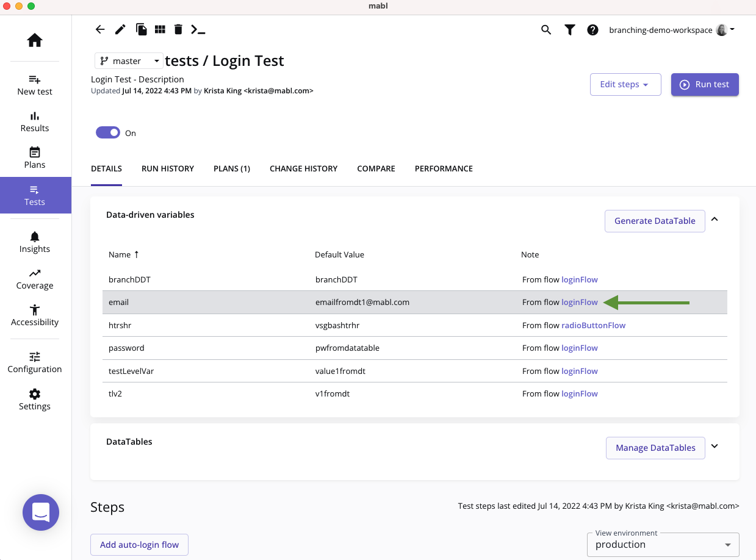The image size is (756, 560).
Task: Click the value1fromdt default value
Action: tap(340, 371)
